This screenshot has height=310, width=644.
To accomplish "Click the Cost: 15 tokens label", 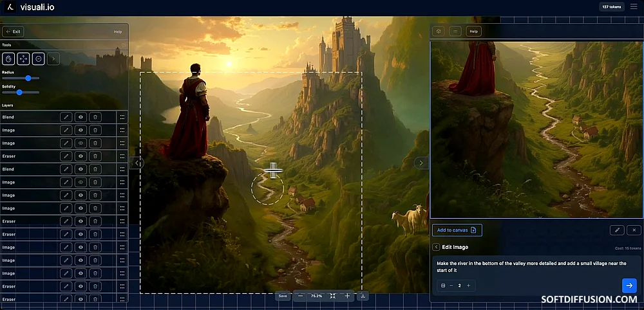I will tap(627, 248).
